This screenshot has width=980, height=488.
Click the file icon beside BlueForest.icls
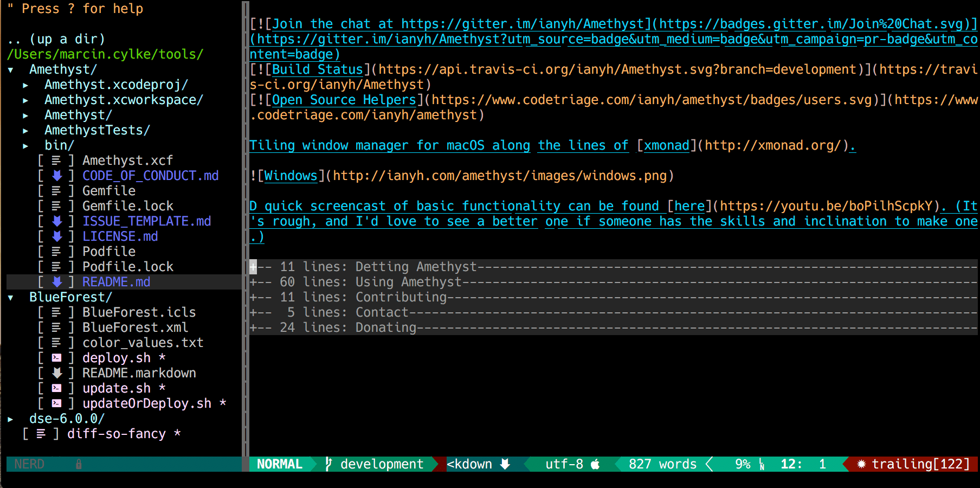pyautogui.click(x=56, y=312)
